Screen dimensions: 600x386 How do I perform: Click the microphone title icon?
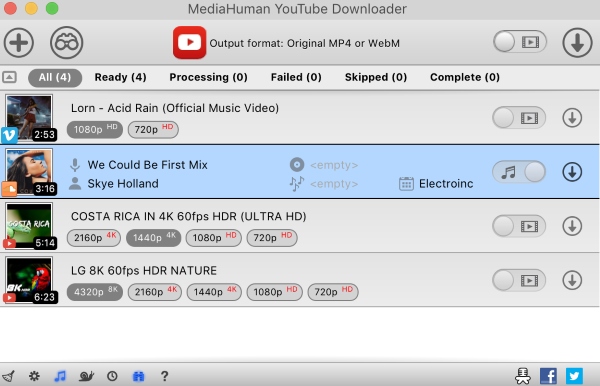(75, 165)
